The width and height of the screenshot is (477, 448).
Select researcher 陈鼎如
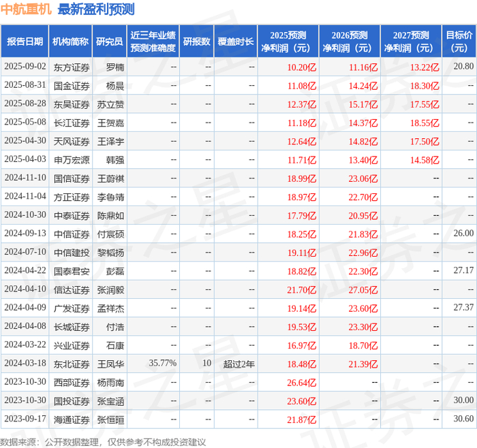click(110, 216)
